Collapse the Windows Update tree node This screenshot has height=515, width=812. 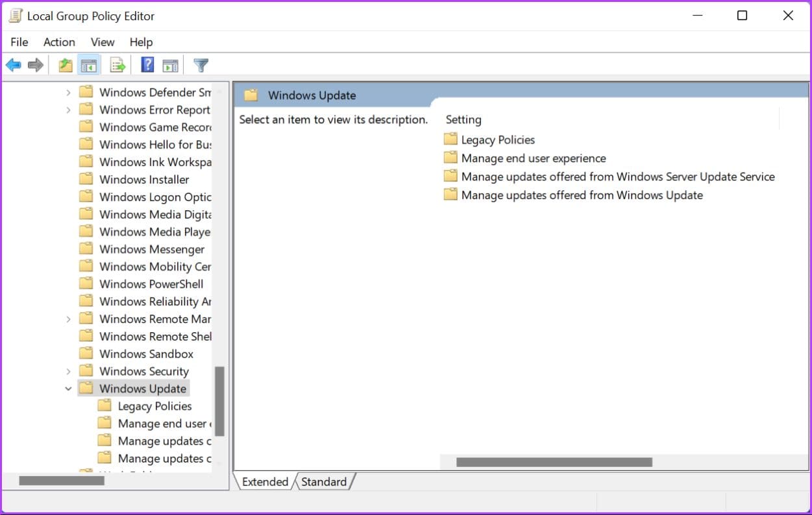point(68,389)
